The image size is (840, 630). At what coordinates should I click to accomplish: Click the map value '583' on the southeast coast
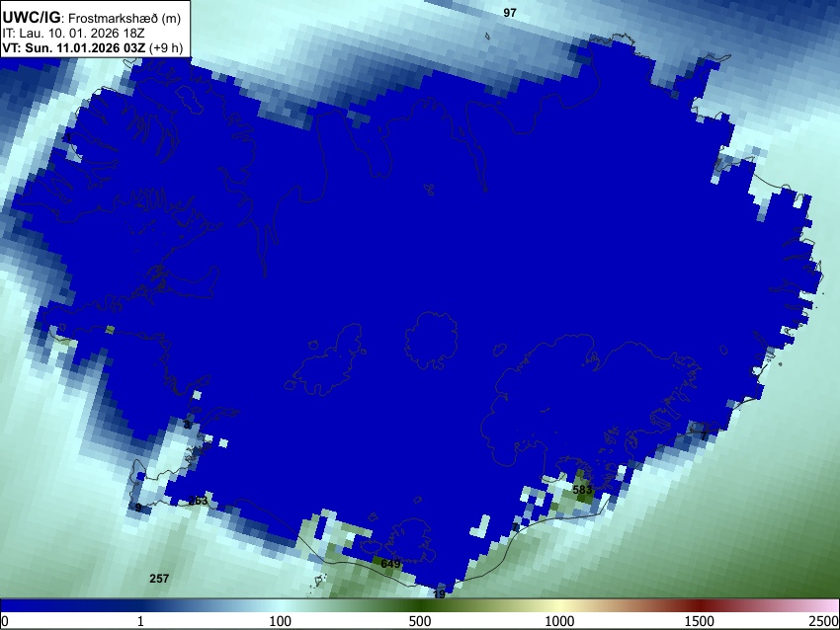(x=582, y=490)
